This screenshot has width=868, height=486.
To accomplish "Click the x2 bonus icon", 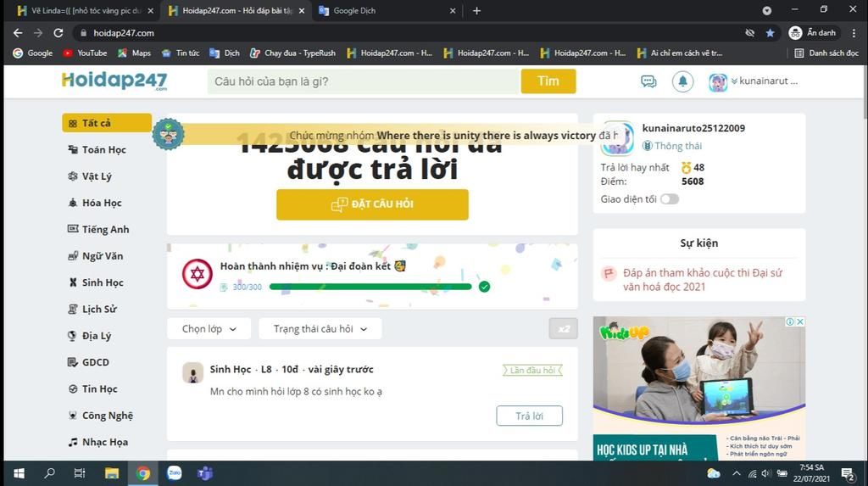I will (x=563, y=328).
